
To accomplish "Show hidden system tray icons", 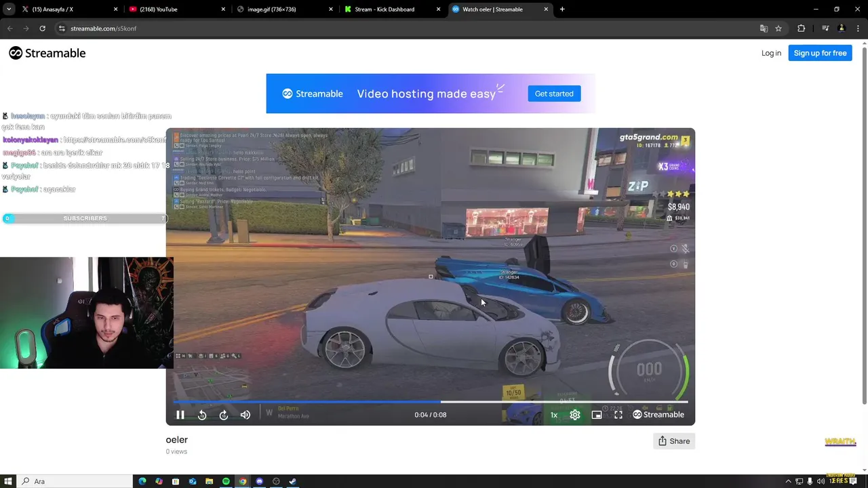I will point(788,481).
